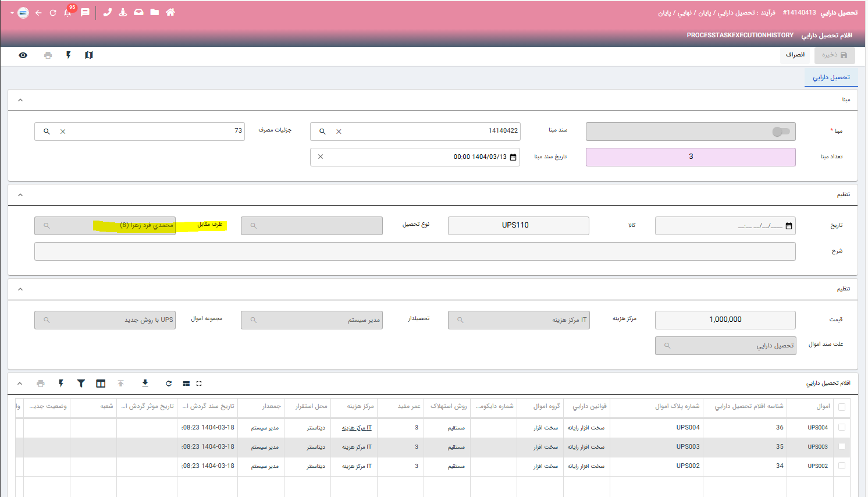Screen dimensions: 868x497
Task: Open notifications bell with 95 badge
Action: click(68, 12)
